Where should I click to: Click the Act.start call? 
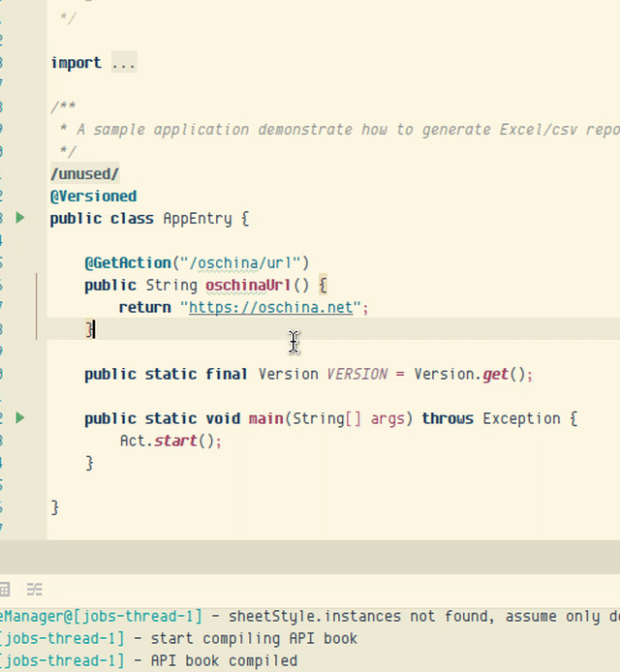pos(167,441)
